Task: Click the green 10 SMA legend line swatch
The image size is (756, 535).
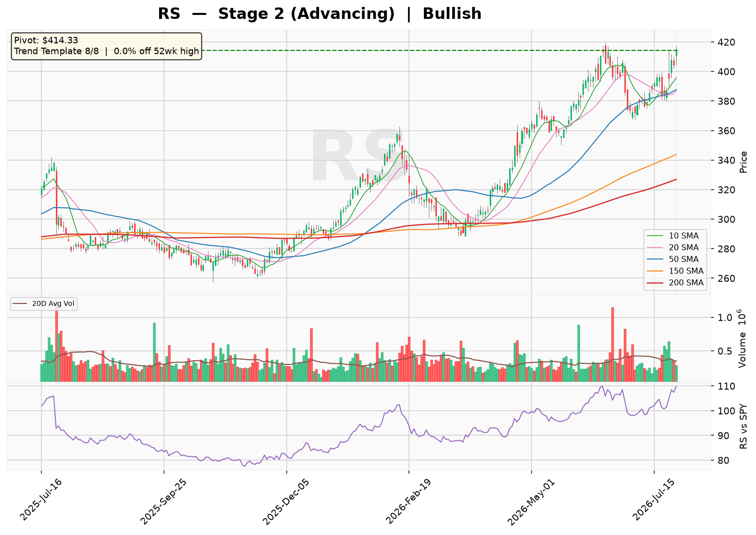Action: point(656,236)
